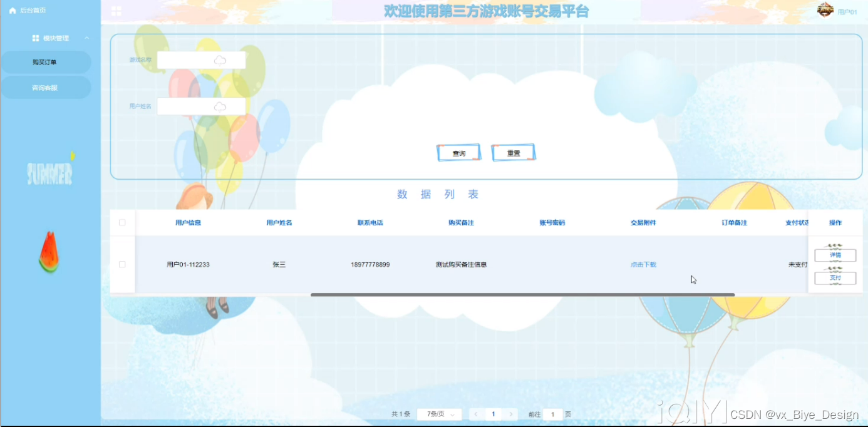The width and height of the screenshot is (868, 427).
Task: Go to 后台首页 link
Action: (x=33, y=11)
